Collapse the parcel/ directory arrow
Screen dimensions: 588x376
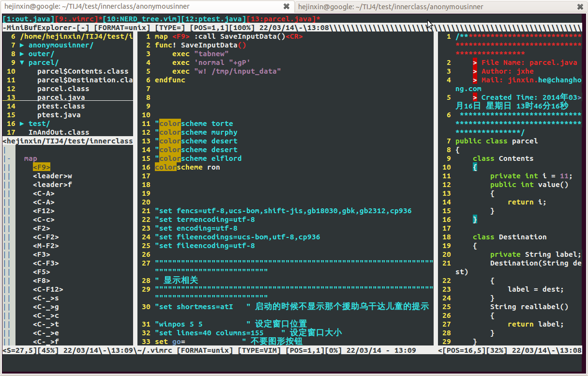tap(22, 63)
